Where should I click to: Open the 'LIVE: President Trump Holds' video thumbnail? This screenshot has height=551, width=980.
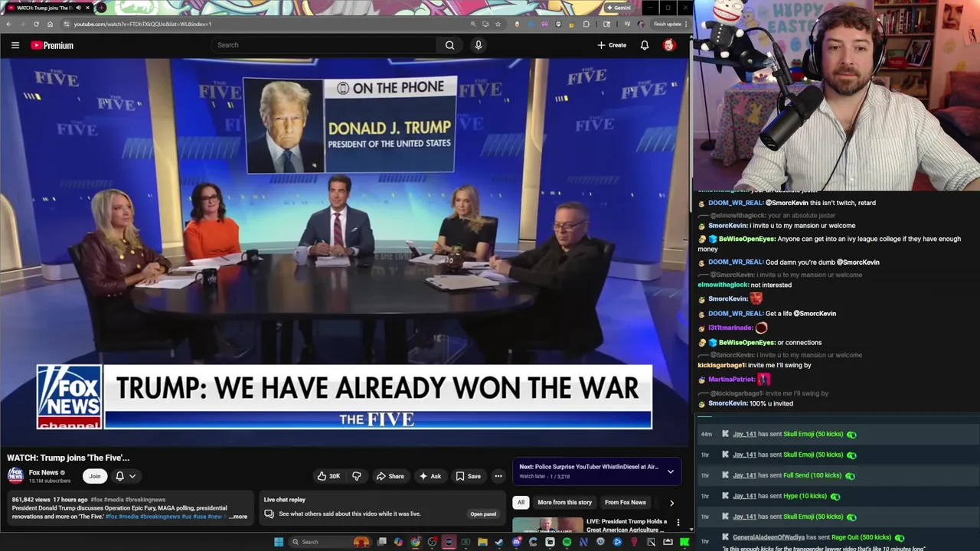tap(547, 525)
